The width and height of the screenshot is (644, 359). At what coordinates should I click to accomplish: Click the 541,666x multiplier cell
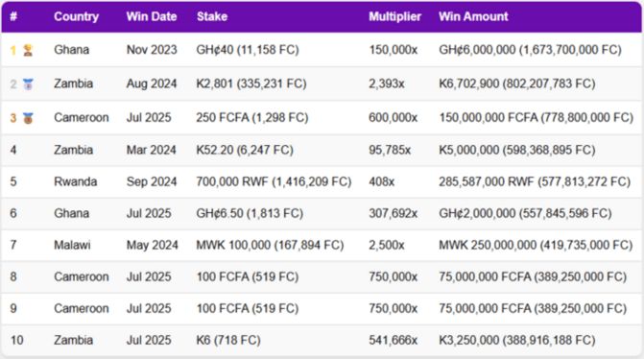[394, 340]
